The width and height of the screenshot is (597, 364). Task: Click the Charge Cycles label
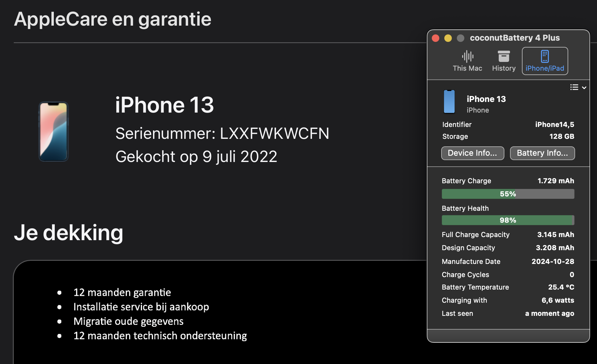tap(465, 275)
